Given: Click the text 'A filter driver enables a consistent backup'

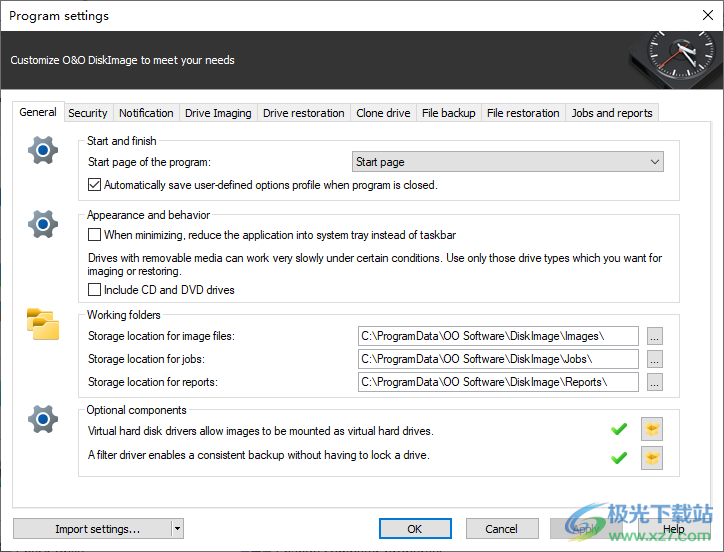Looking at the screenshot, I should click(x=259, y=455).
